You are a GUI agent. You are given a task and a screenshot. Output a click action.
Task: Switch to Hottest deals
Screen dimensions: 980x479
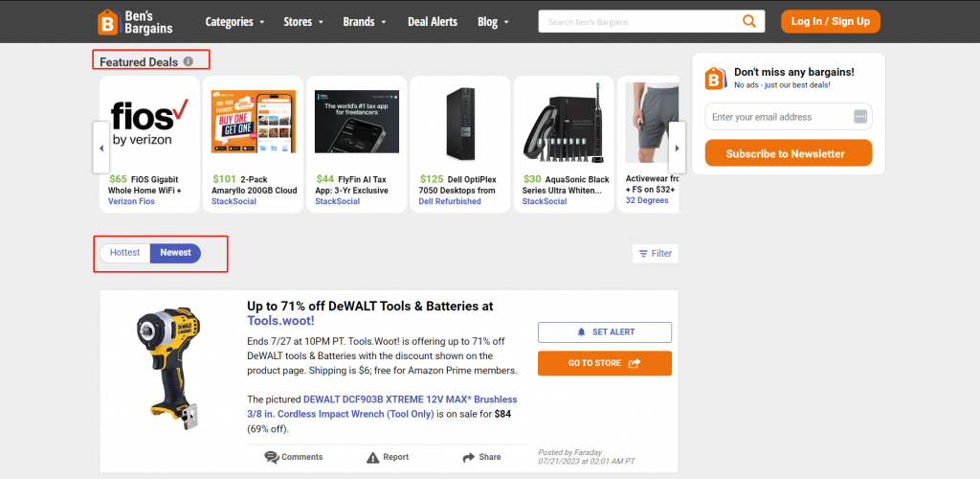point(125,253)
